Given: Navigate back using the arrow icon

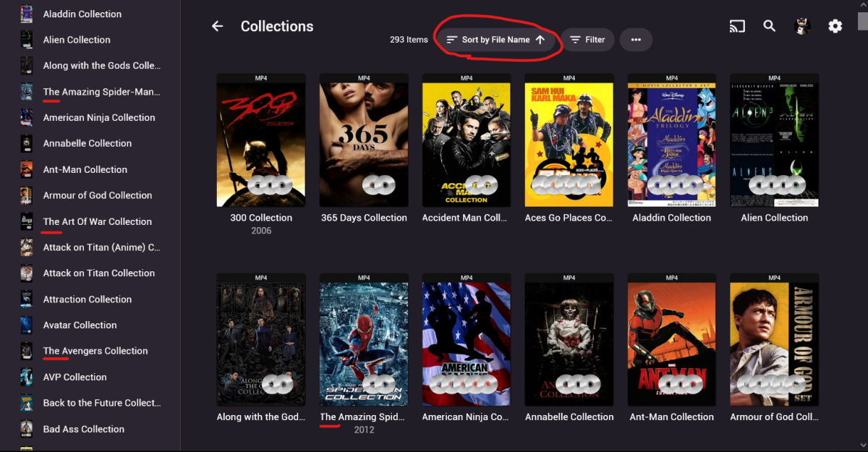Looking at the screenshot, I should pos(217,25).
